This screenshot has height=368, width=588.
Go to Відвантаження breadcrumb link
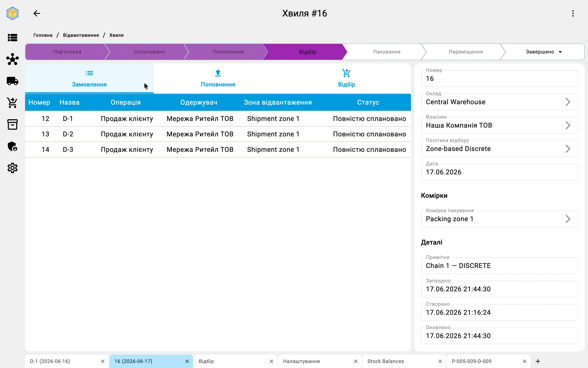pos(81,35)
